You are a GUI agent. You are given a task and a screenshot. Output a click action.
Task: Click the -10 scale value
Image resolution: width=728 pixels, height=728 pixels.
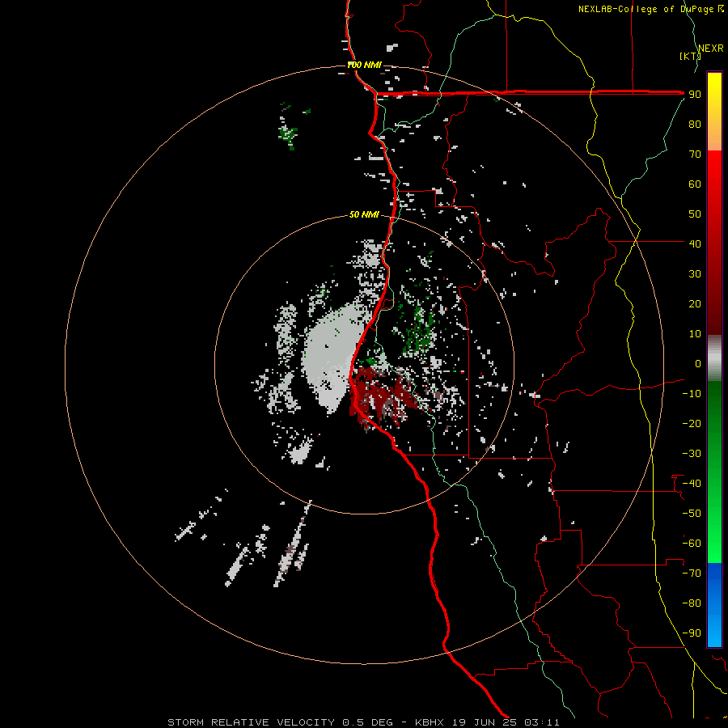pos(692,394)
